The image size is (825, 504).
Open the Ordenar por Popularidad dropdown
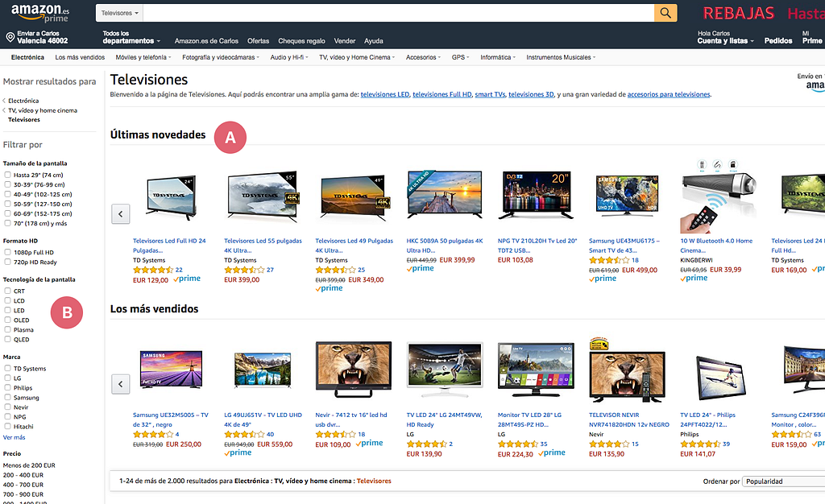tap(783, 481)
